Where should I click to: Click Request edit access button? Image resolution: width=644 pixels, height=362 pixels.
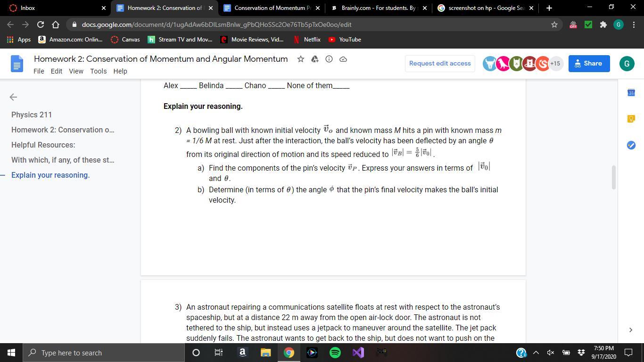tap(440, 64)
